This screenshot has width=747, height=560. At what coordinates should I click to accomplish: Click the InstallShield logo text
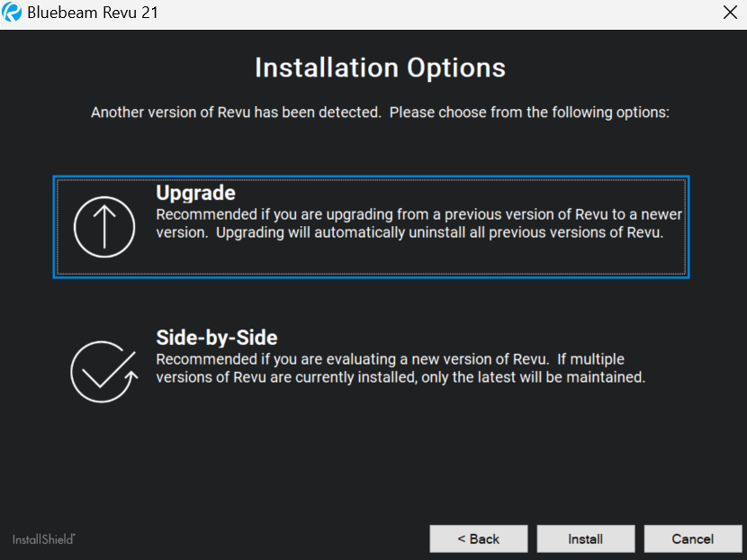point(42,538)
